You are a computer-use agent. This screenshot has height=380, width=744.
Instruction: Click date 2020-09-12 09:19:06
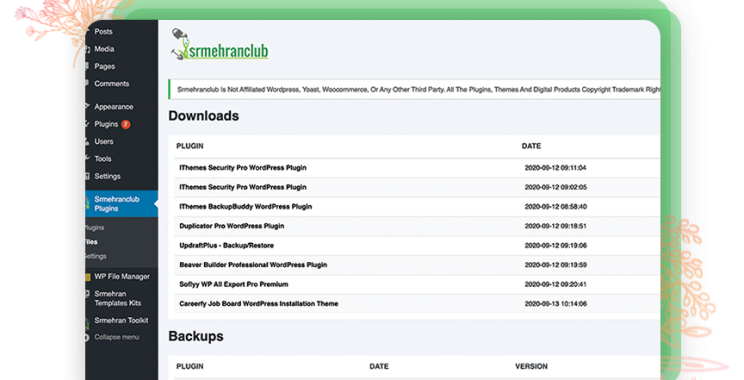point(556,246)
